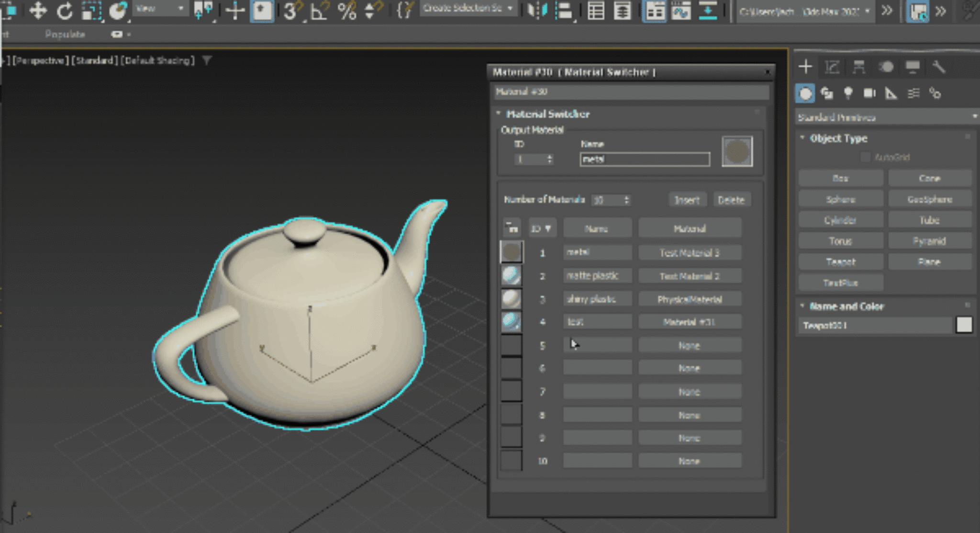Select the Select and Move tool
980x533 pixels.
pyautogui.click(x=37, y=11)
